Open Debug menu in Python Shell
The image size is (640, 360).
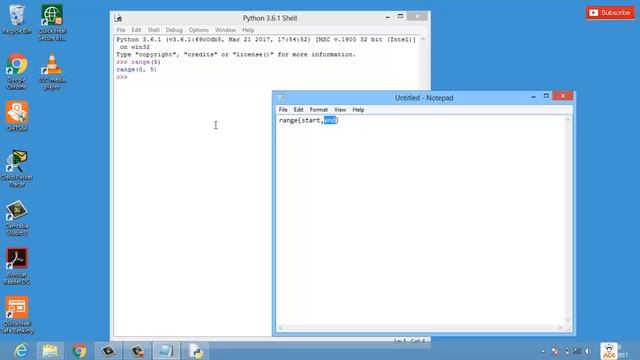(x=174, y=30)
